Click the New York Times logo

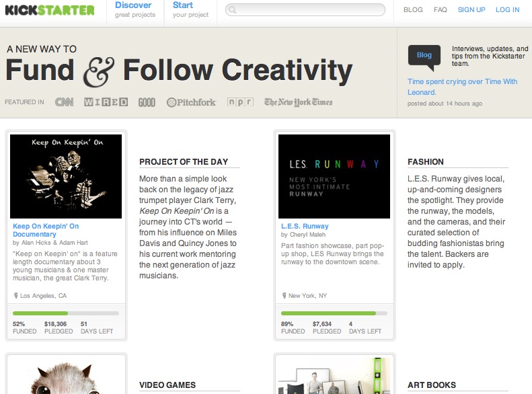(x=298, y=102)
